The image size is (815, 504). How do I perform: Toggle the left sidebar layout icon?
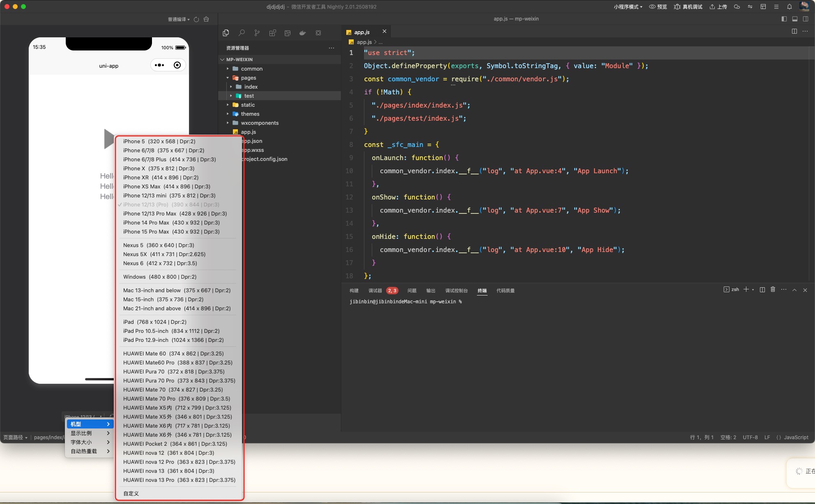click(x=784, y=19)
